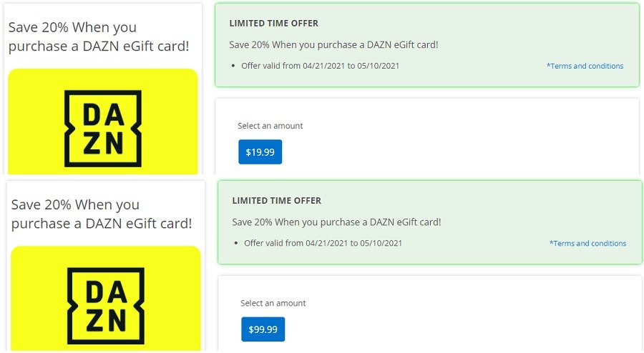This screenshot has width=644, height=353.
Task: Click the upper left Save 20% heading
Action: coord(99,36)
